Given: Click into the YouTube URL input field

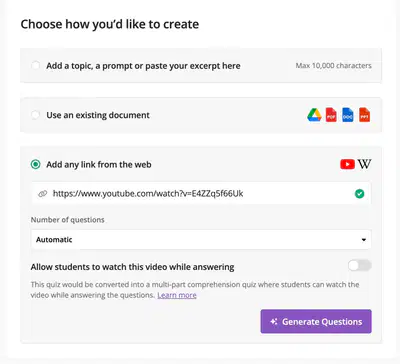Looking at the screenshot, I should (x=201, y=193).
